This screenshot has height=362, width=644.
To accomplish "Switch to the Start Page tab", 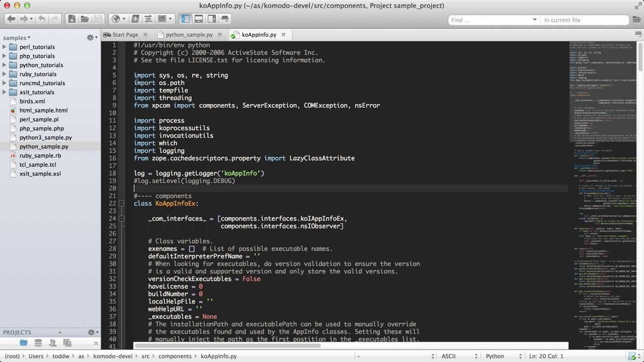I will pos(125,35).
